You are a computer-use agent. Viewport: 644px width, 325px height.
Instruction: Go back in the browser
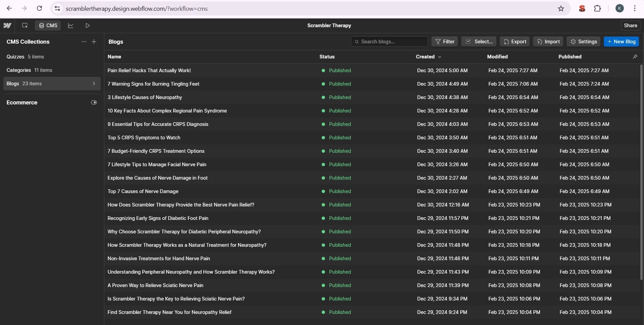9,8
